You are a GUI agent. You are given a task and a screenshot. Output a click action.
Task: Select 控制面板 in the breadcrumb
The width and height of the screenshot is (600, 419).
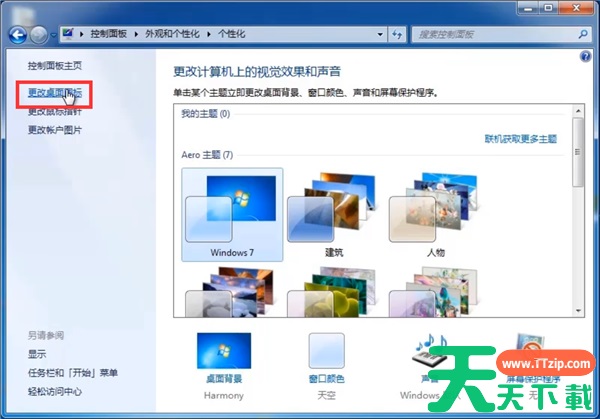click(109, 34)
